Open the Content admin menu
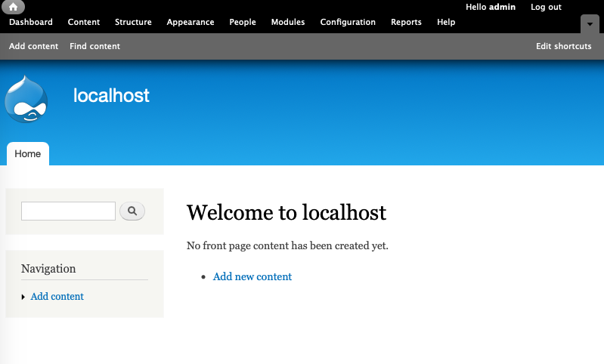This screenshot has width=604, height=364. 84,22
